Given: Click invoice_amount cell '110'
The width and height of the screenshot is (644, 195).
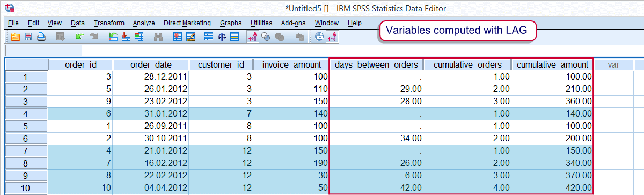Looking at the screenshot, I should click(291, 89).
